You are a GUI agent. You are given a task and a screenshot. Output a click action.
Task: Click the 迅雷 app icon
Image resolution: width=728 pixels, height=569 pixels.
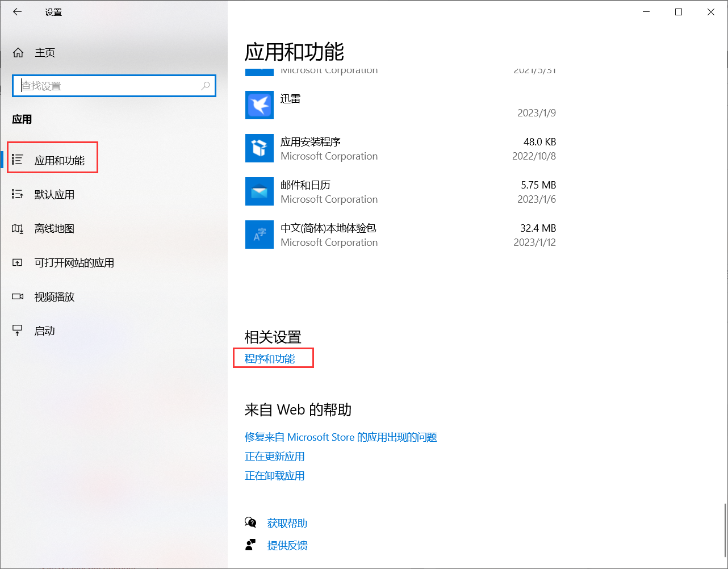(x=260, y=105)
